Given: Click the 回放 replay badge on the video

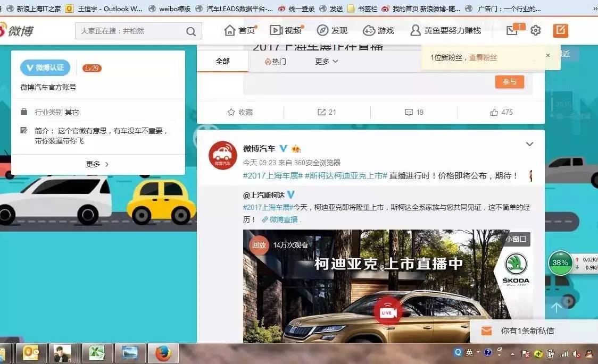Looking at the screenshot, I should click(259, 245).
